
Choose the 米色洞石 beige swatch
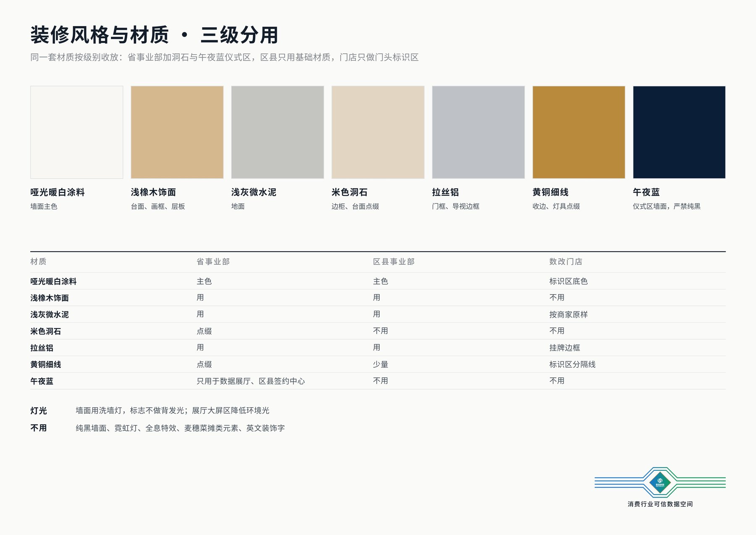pos(378,132)
